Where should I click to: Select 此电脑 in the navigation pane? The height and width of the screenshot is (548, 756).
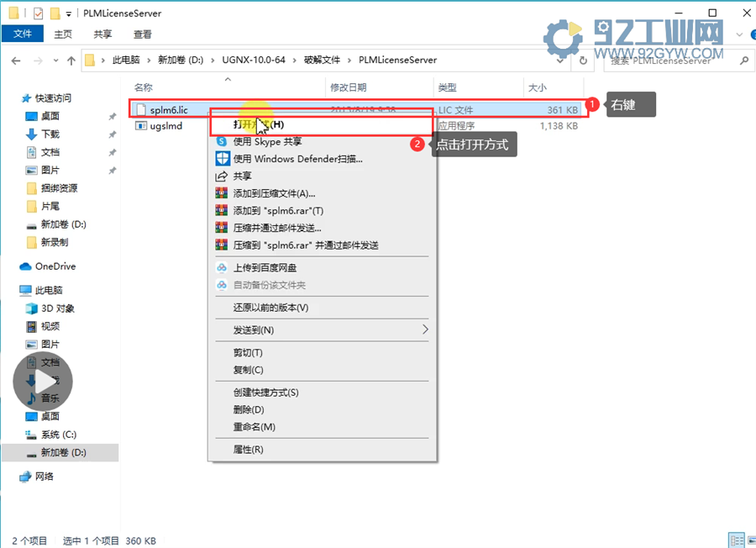pyautogui.click(x=49, y=291)
